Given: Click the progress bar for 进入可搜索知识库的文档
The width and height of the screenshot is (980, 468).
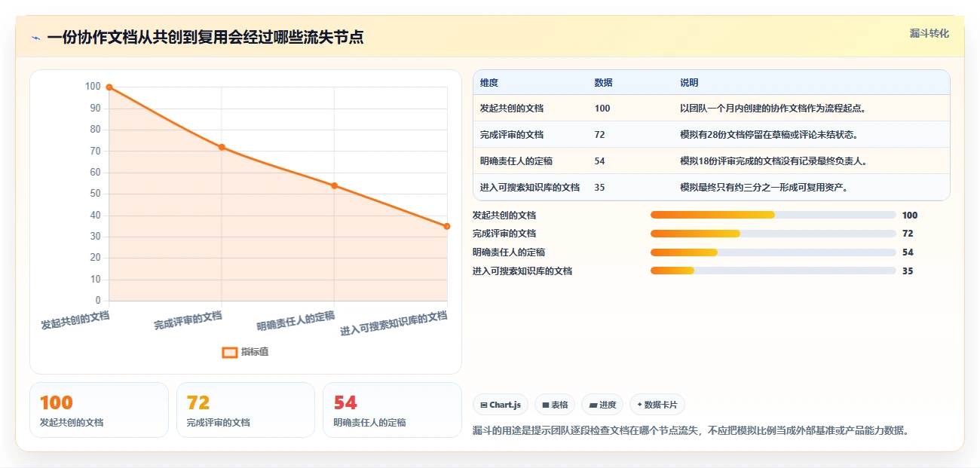Looking at the screenshot, I should (773, 271).
